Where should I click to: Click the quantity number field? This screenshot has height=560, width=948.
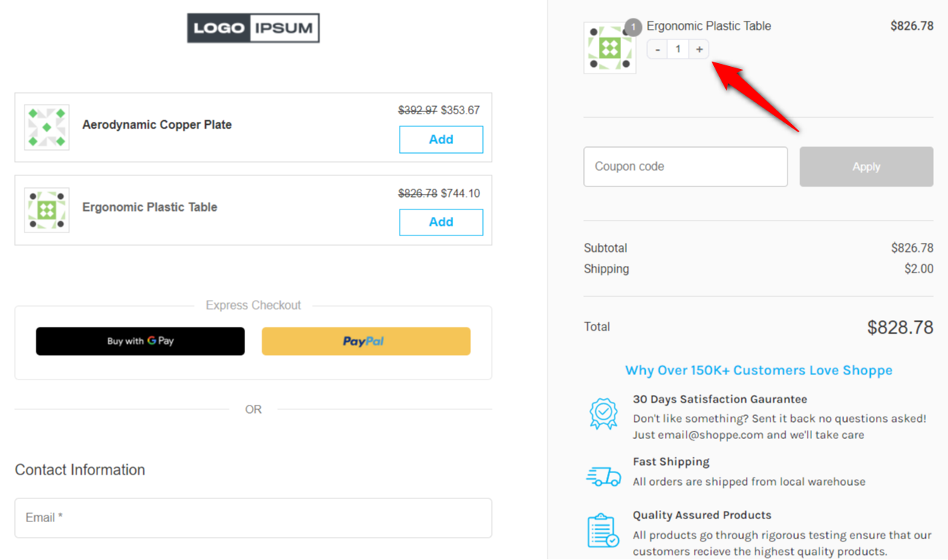678,49
